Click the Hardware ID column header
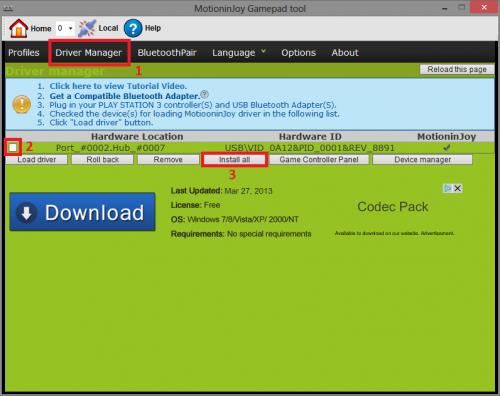500x396 pixels. [x=310, y=137]
